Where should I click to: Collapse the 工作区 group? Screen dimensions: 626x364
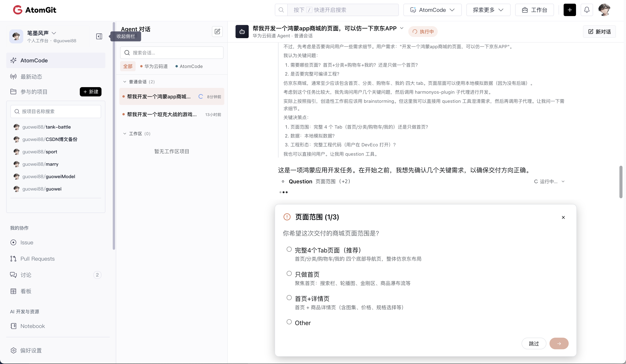[125, 134]
